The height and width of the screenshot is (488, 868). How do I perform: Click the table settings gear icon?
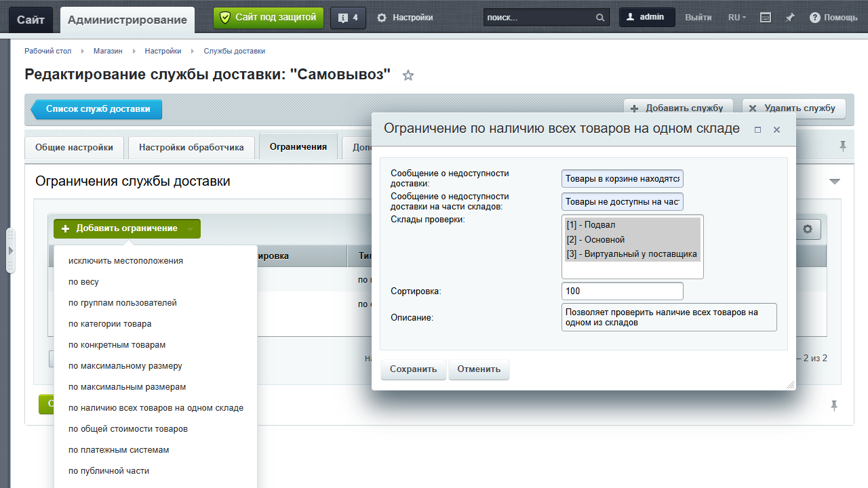808,229
